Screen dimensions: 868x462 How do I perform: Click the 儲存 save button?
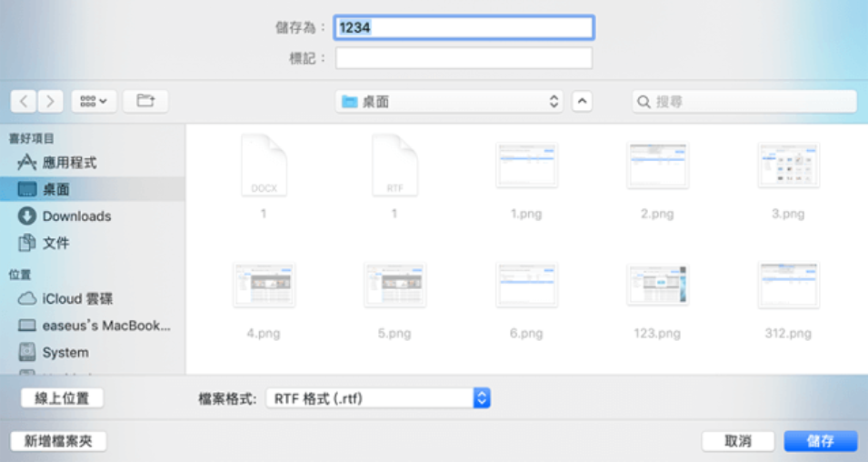tap(820, 441)
